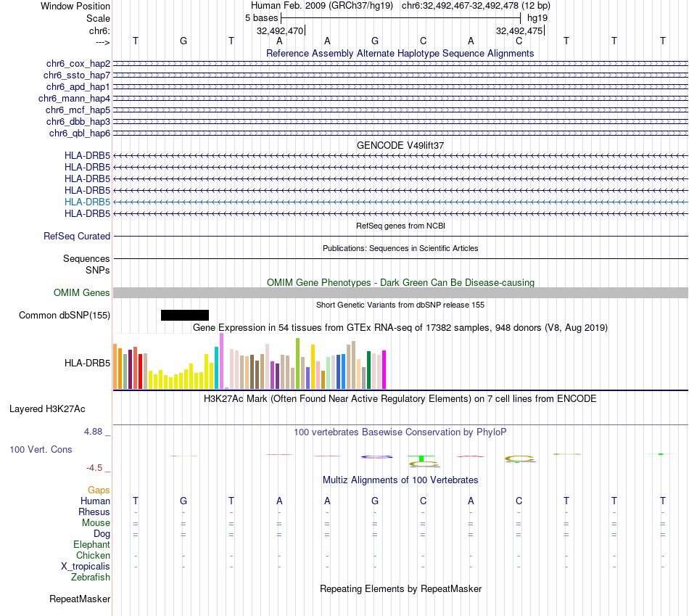
Task: Open the chr6_qbl_hap6 alignment label
Action: click(80, 134)
